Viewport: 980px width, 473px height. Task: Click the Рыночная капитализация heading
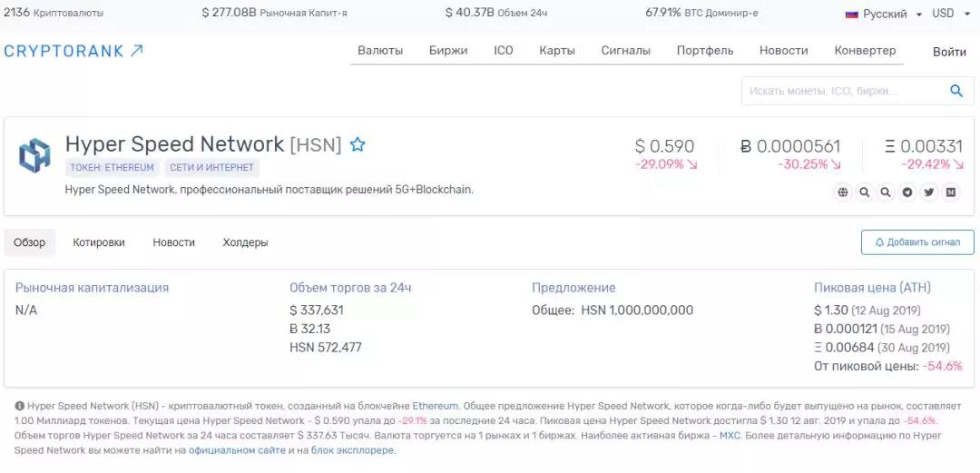click(92, 288)
